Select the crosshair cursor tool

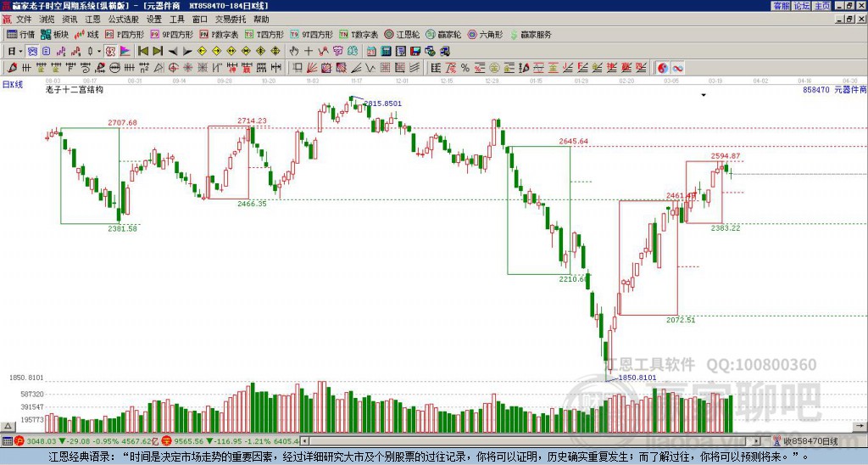click(309, 52)
